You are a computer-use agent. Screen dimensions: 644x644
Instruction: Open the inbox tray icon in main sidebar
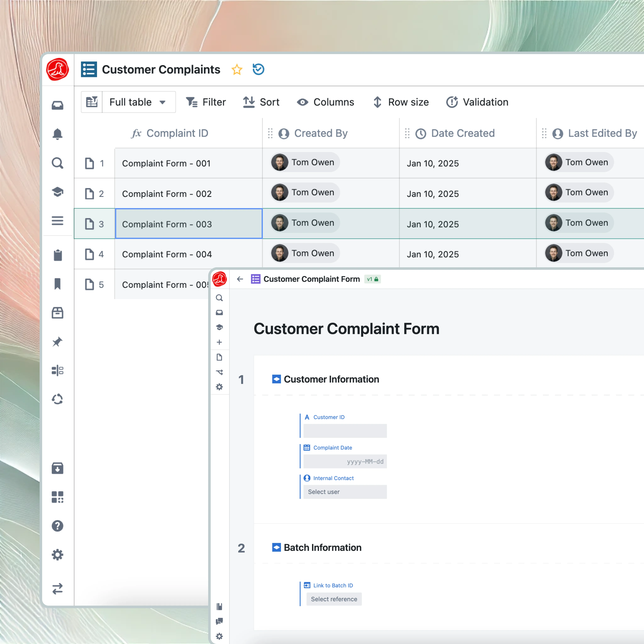(57, 105)
